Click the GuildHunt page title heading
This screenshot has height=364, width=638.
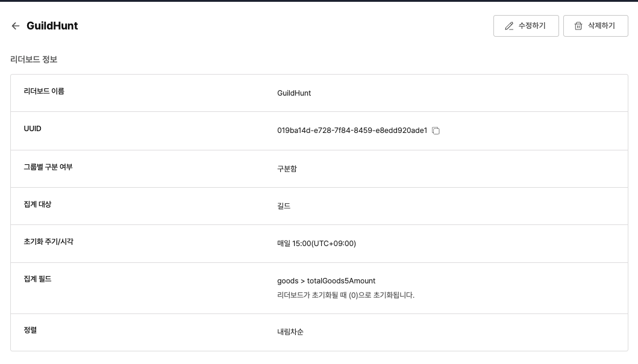[52, 26]
